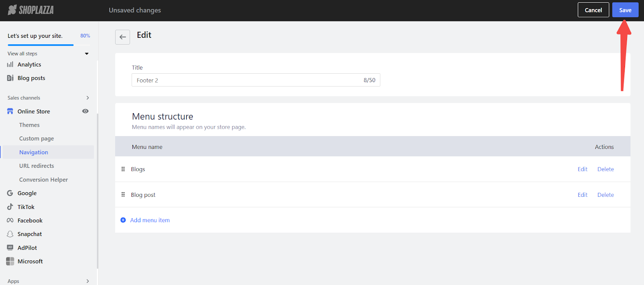Expand the Apps section chevron
This screenshot has height=285, width=644.
click(88, 281)
